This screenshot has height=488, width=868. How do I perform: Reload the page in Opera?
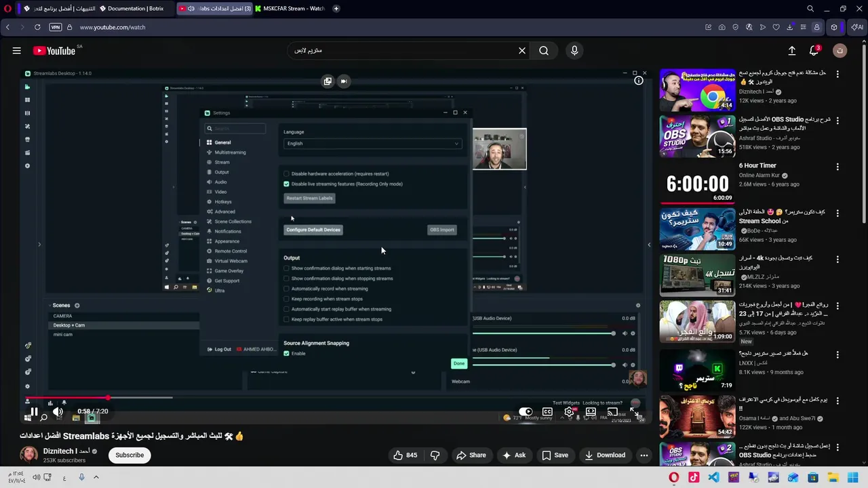coord(37,27)
